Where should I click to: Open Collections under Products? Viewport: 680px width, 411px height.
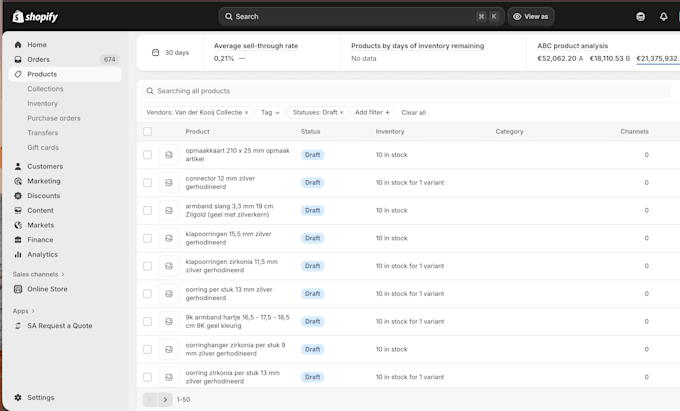(45, 89)
